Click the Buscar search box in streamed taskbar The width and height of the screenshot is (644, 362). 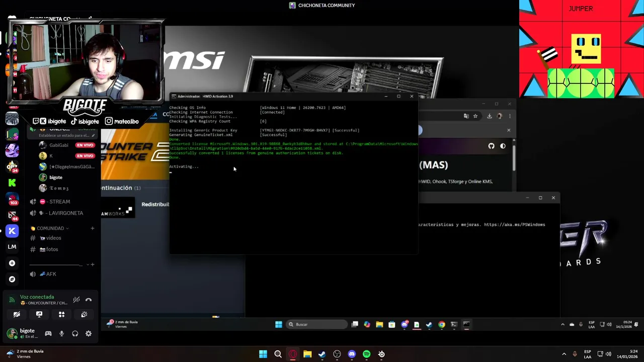(317, 324)
